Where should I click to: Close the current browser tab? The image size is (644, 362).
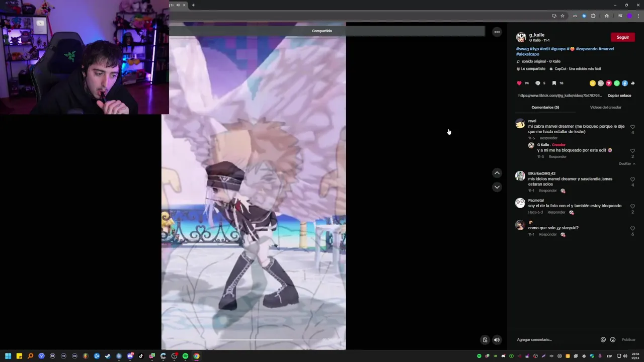coord(184,5)
